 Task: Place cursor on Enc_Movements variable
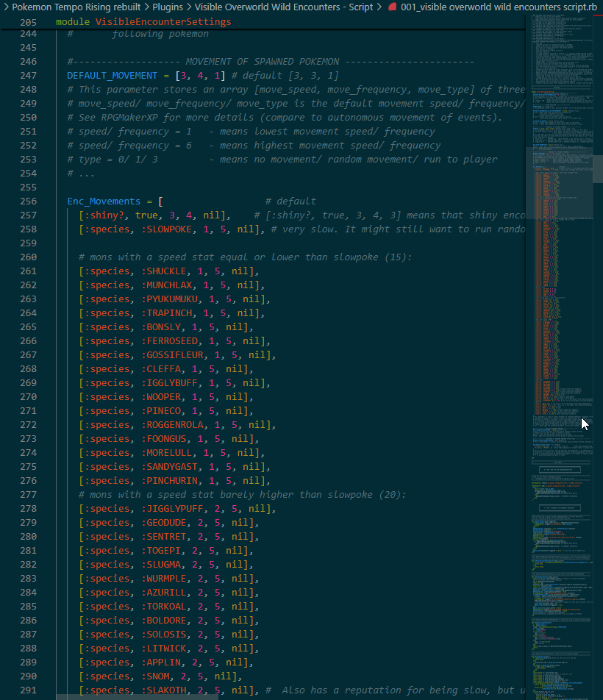pos(103,201)
